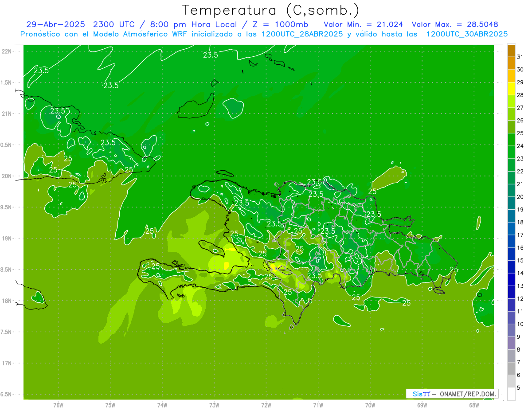The image size is (532, 411).
Task: Click the colorbar label 5
Action: 519,388
